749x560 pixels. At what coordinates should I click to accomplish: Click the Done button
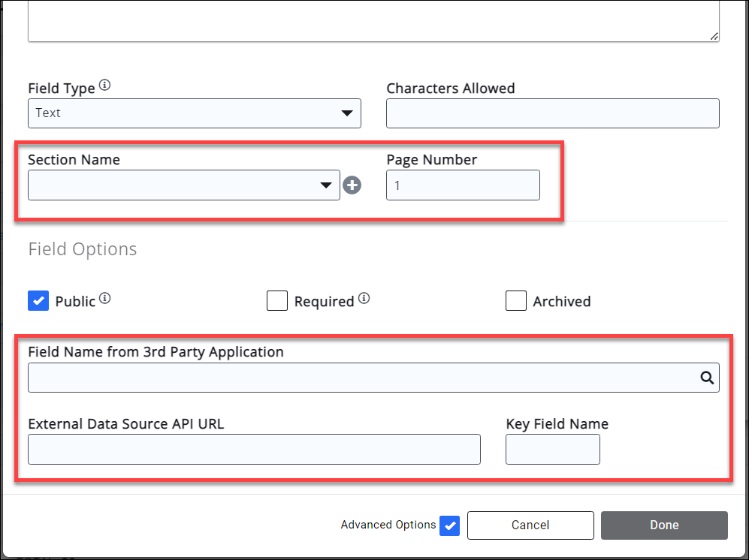664,525
